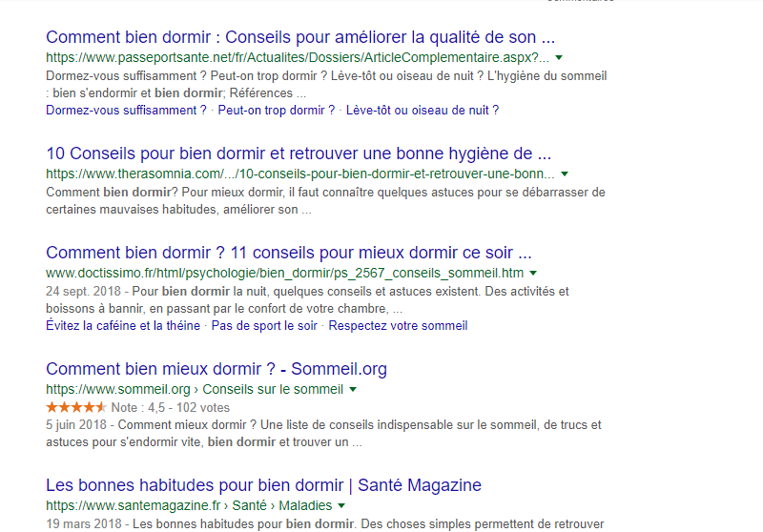The image size is (763, 532).
Task: Open 'Comment bien mieux dormir ? - Sommeil.org'
Action: (x=217, y=369)
